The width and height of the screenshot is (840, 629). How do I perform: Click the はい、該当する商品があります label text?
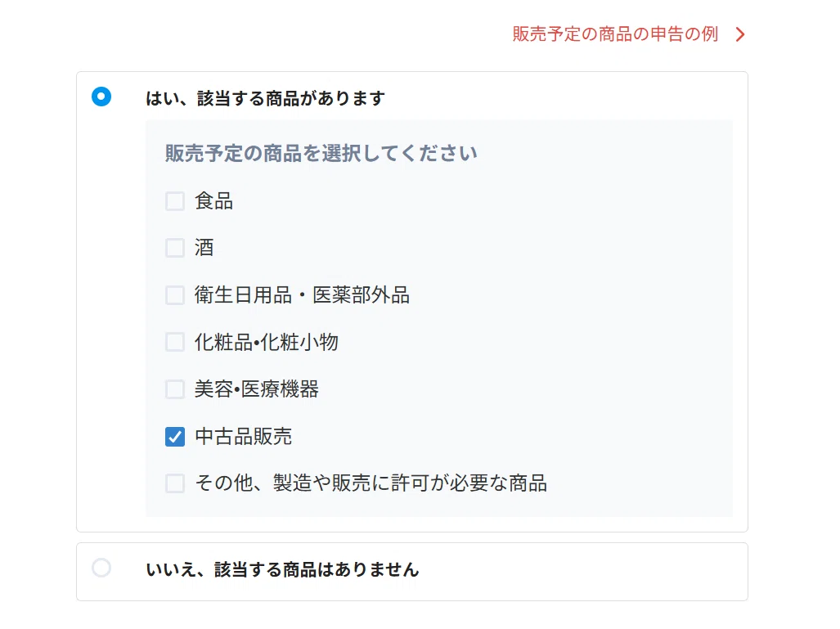[266, 99]
